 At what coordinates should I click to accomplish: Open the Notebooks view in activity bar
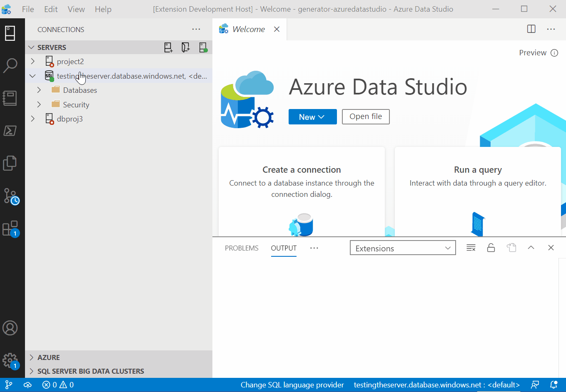coord(10,98)
